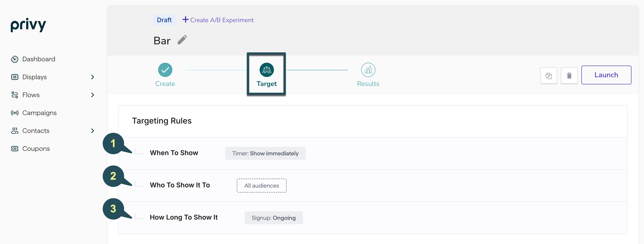Click the trash delete icon button
The image size is (644, 244).
(x=569, y=76)
